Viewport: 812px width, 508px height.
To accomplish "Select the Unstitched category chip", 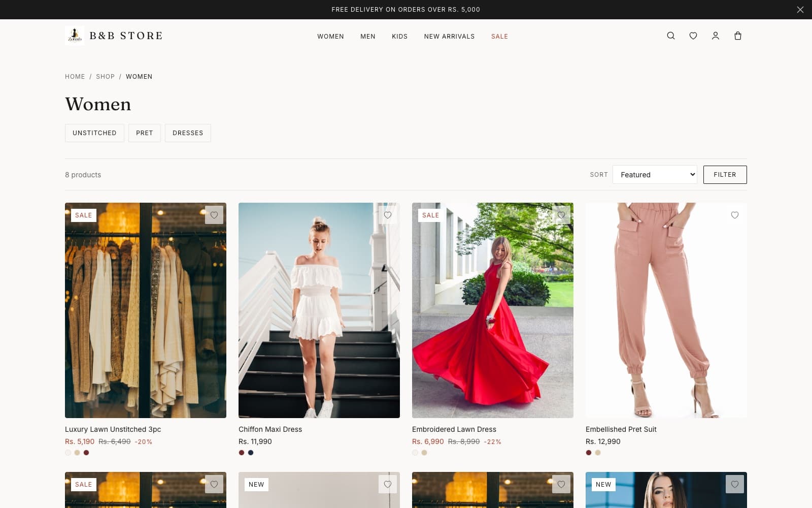I will pyautogui.click(x=94, y=133).
